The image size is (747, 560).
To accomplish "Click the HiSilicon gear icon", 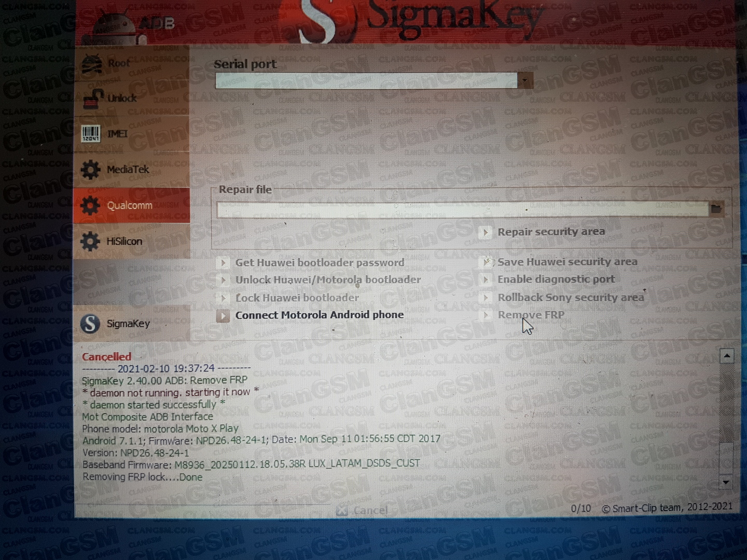I will pyautogui.click(x=90, y=241).
